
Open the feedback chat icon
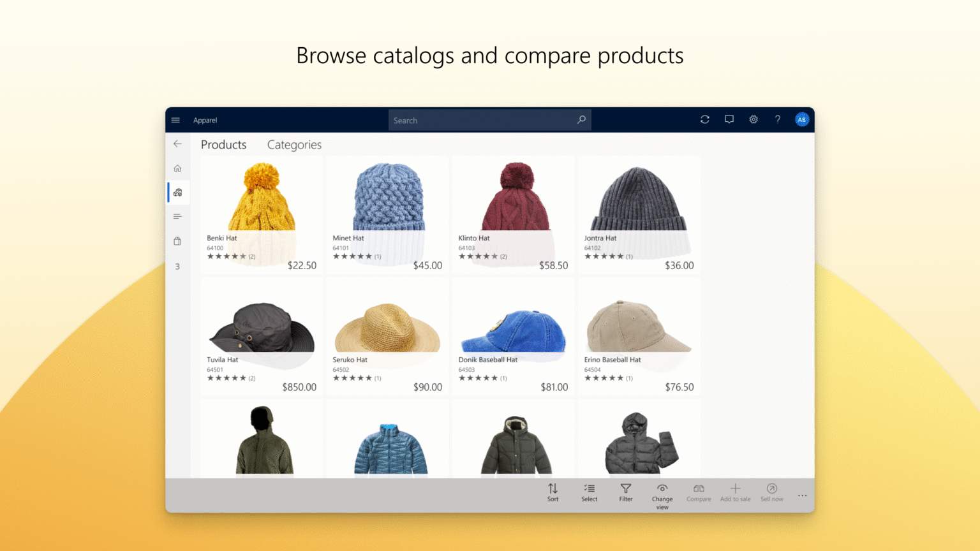[729, 119]
